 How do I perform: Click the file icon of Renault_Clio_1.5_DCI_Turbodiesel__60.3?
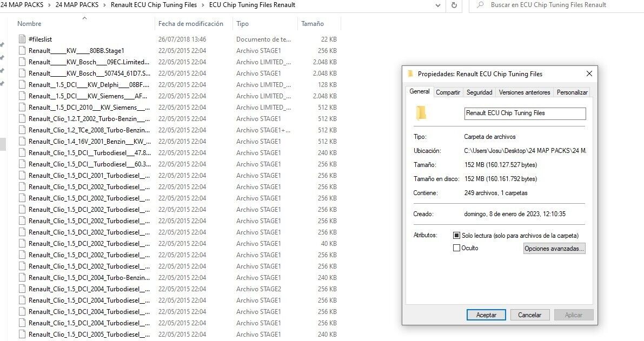(x=22, y=164)
